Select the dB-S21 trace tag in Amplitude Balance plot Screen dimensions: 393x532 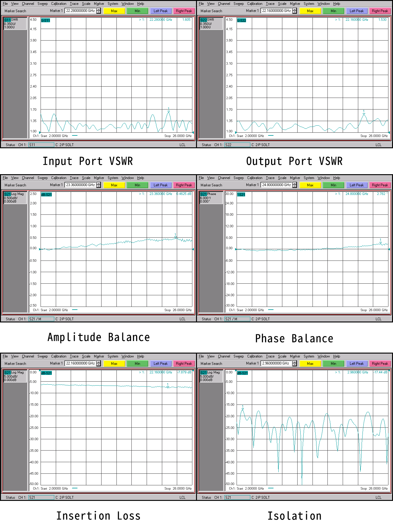46,195
